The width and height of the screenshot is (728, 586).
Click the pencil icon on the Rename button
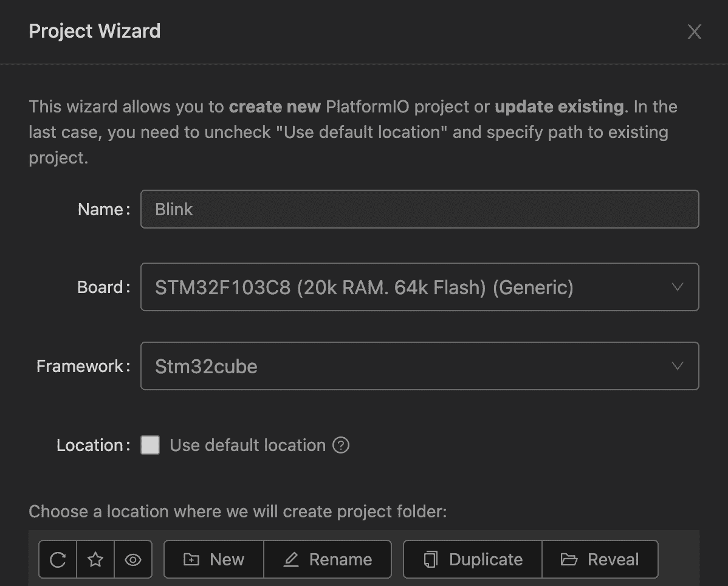(291, 560)
